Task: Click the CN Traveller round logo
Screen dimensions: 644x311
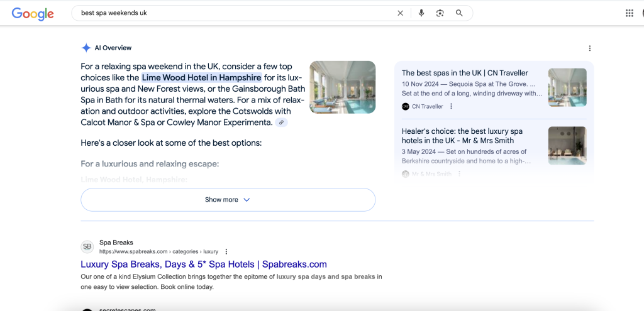Action: (x=406, y=106)
